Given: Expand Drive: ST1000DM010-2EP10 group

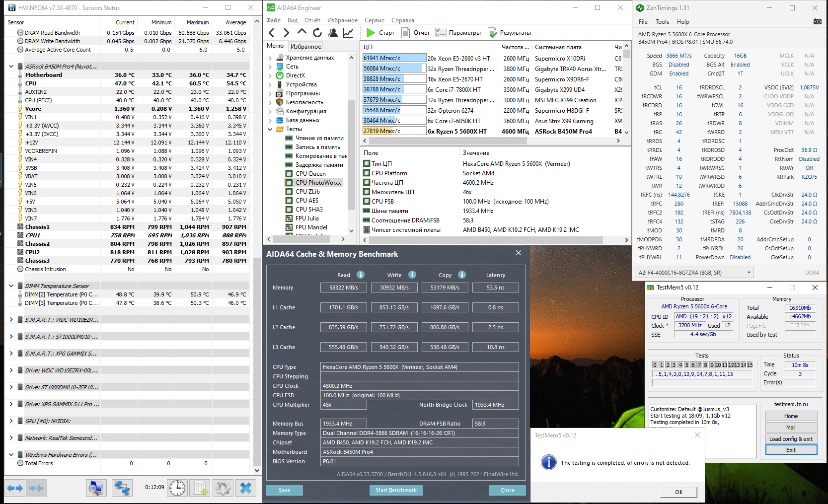Looking at the screenshot, I should 11,387.
